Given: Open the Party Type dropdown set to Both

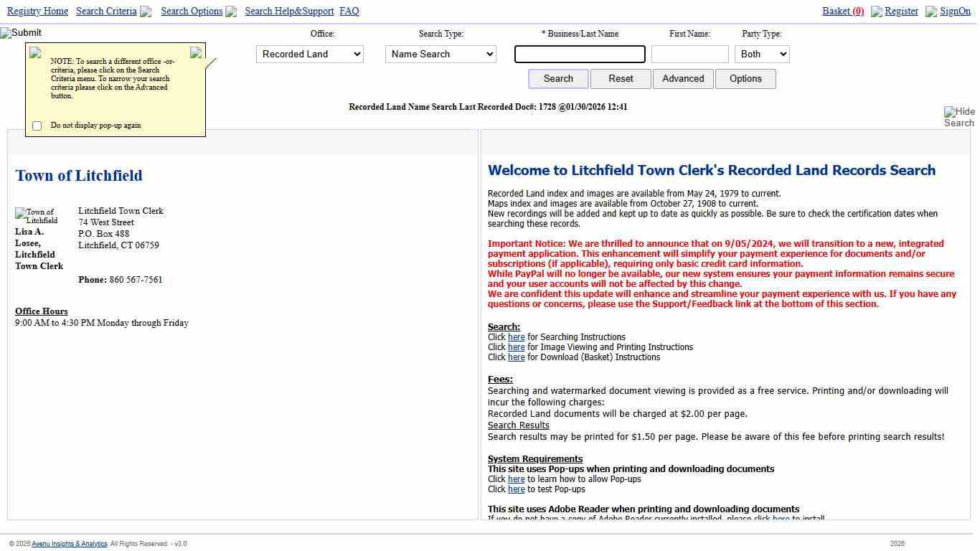Looking at the screenshot, I should 761,54.
